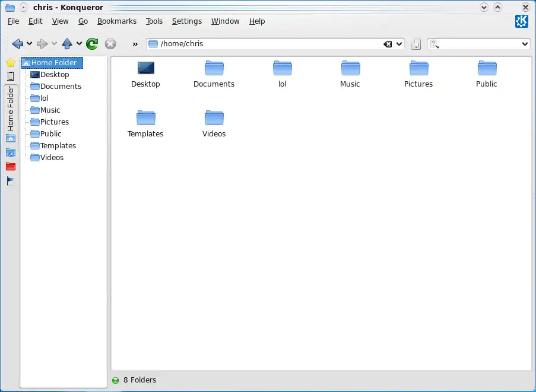Screen dimensions: 536x392
Task: Click the KDE logo throbber icon
Action: pyautogui.click(x=521, y=21)
